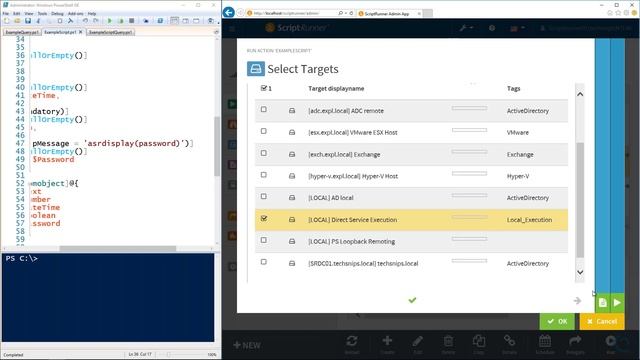Click New Remote PowerShell Tab icon in ISE
This screenshot has height=360, width=640.
tap(146, 21)
